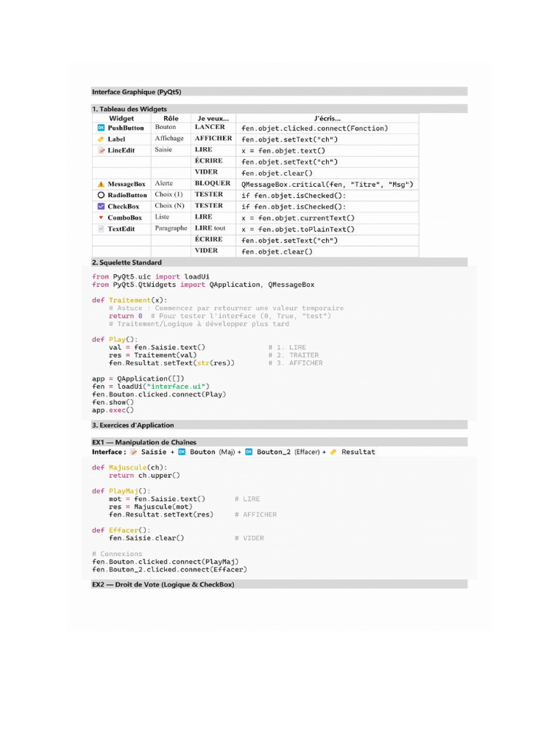Image resolution: width=560 pixels, height=747 pixels.
Task: Click the line 'app.exec()'
Action: pyautogui.click(x=113, y=410)
